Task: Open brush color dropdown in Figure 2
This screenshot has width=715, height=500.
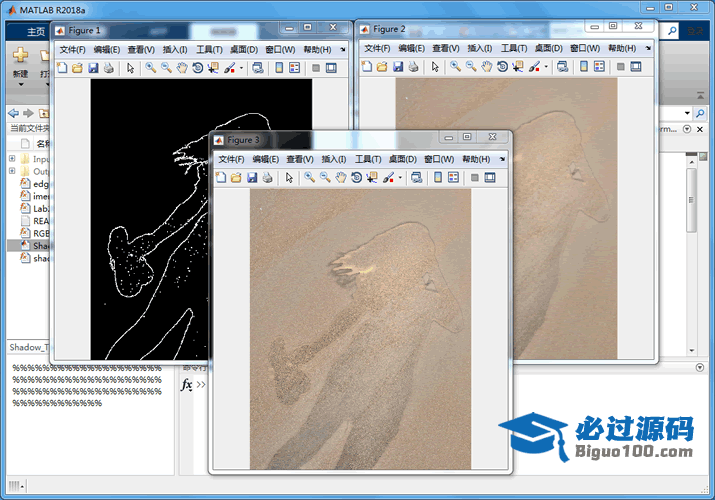Action: 546,67
